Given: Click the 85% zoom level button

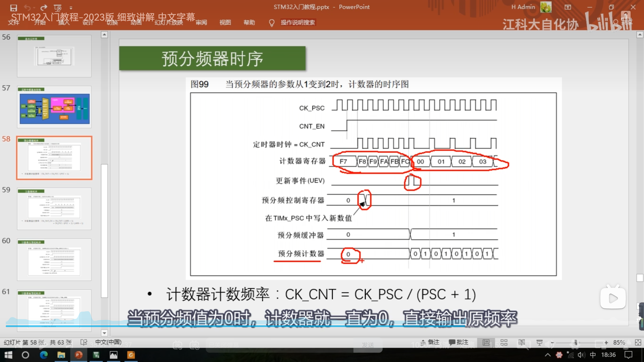Looking at the screenshot, I should (x=619, y=342).
